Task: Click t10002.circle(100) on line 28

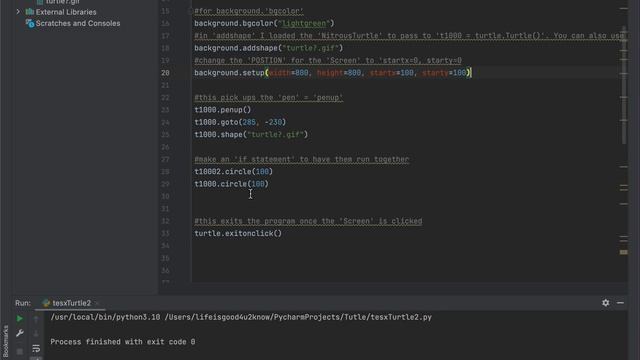Action: click(x=233, y=172)
